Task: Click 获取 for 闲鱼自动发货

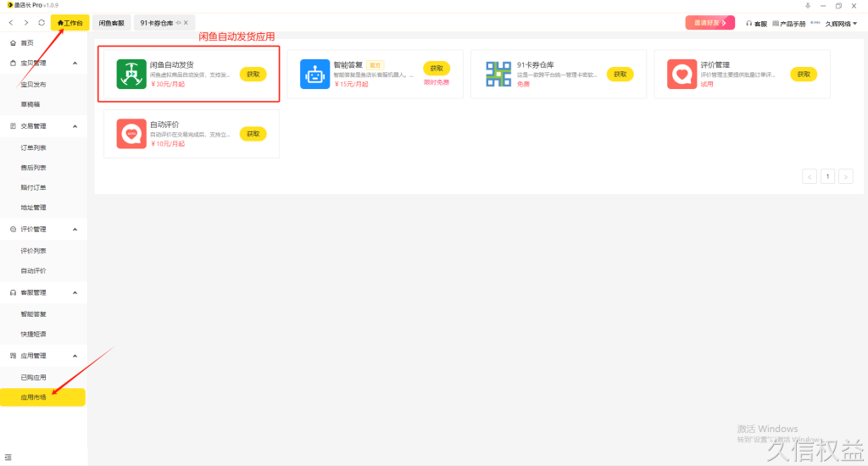Action: tap(253, 75)
